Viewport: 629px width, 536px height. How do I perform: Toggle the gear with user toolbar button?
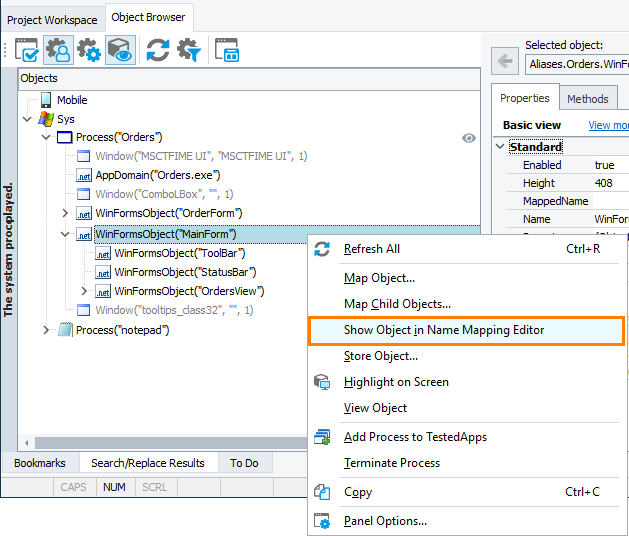pos(58,50)
